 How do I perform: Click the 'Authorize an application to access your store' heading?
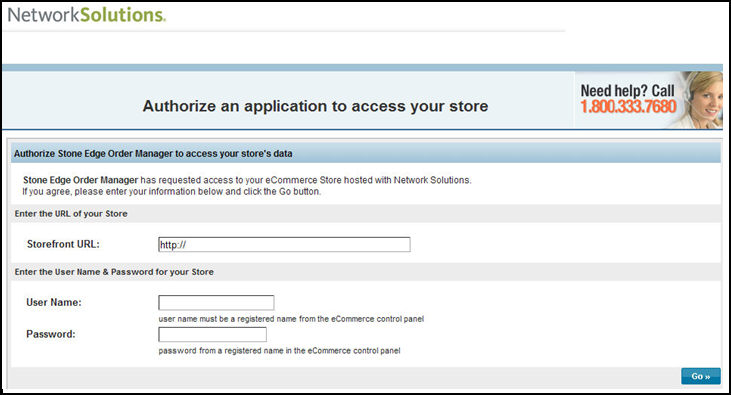315,106
